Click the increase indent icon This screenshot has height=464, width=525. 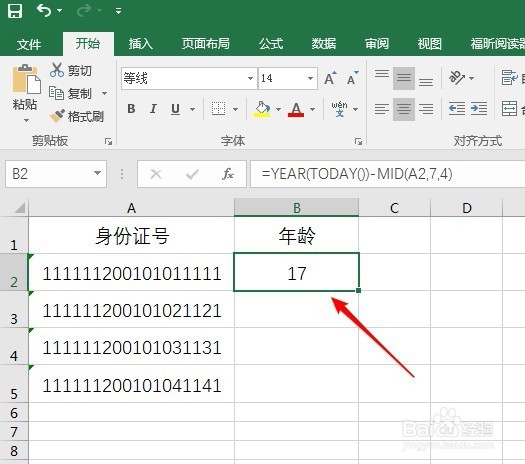tap(479, 109)
